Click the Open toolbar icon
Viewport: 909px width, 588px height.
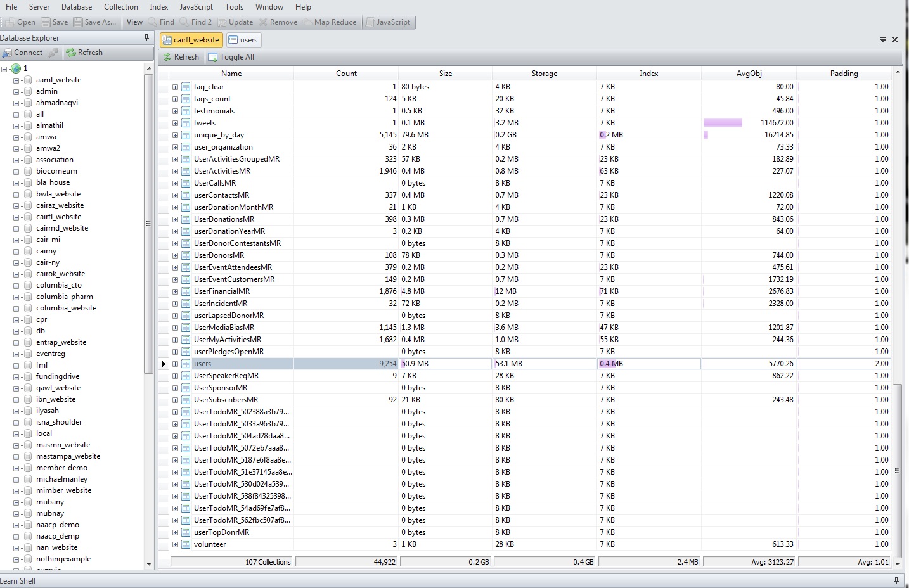coord(11,22)
